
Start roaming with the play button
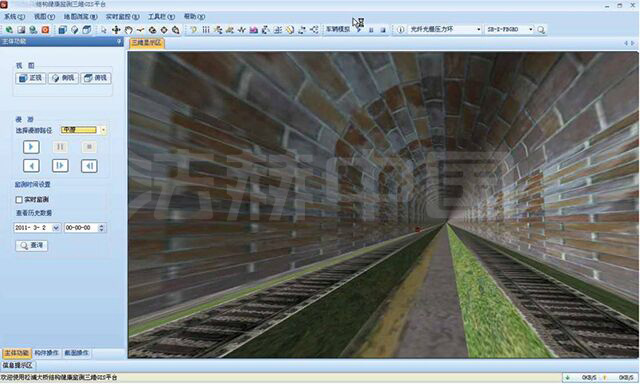coord(31,147)
